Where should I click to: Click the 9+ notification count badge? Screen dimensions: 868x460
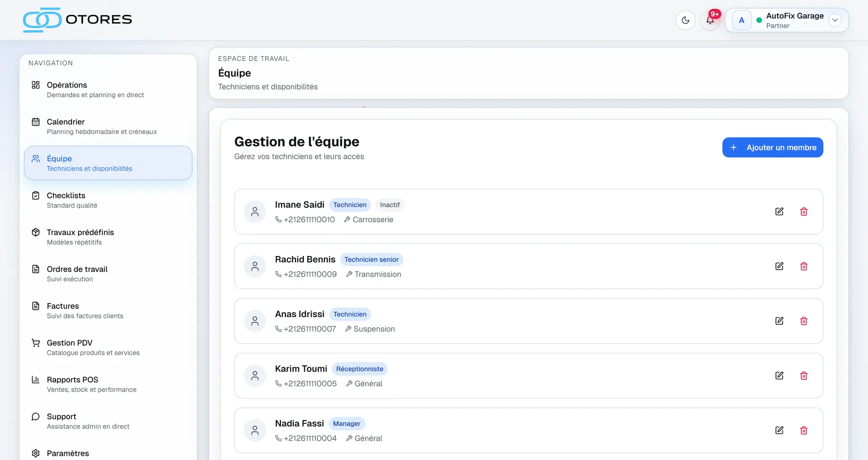714,14
